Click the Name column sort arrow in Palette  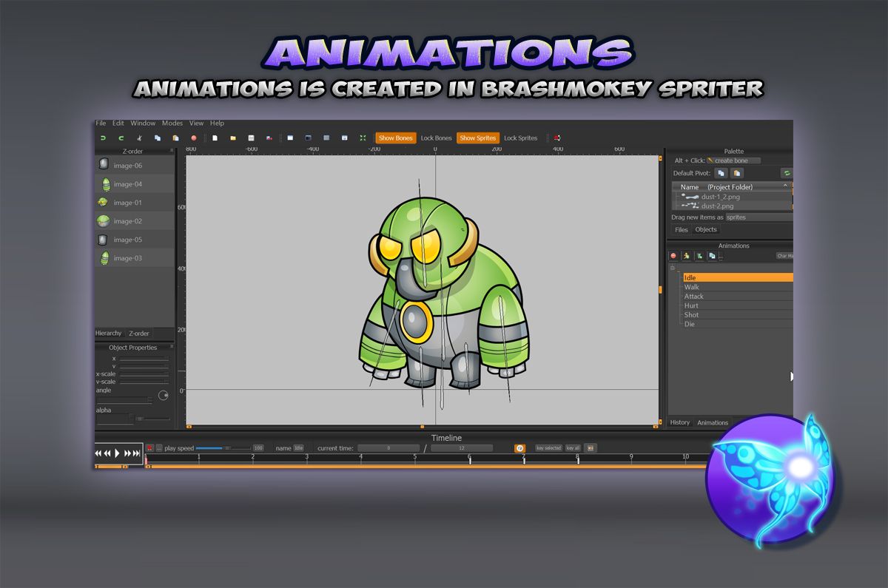pos(785,187)
